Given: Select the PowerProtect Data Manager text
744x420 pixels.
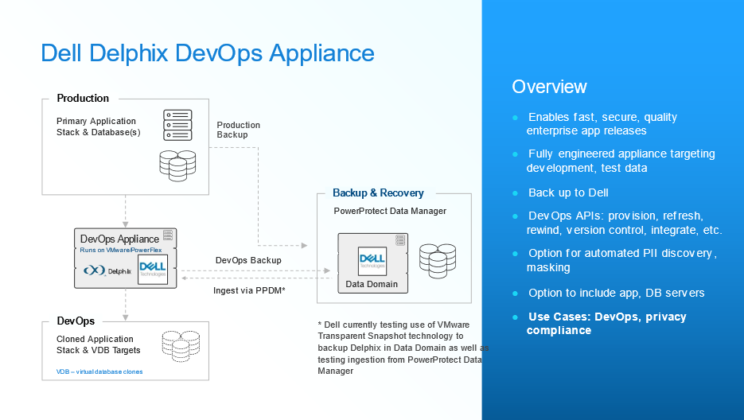Looking at the screenshot, I should [x=393, y=212].
